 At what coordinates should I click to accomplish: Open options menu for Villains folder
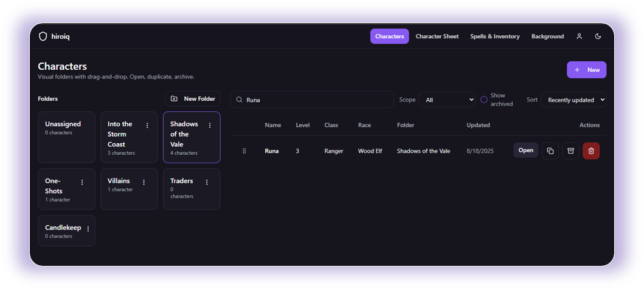click(144, 182)
